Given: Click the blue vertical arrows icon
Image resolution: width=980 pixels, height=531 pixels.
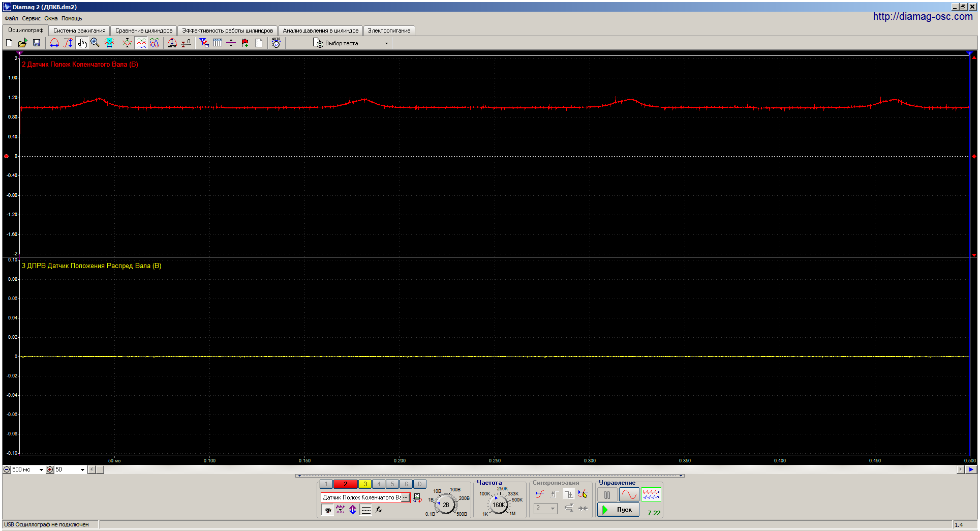Looking at the screenshot, I should pyautogui.click(x=353, y=510).
